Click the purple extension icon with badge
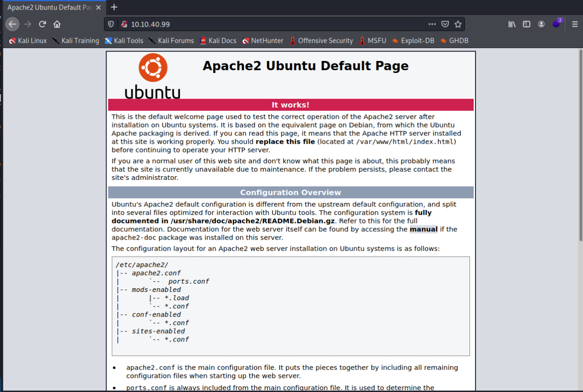 [557, 23]
